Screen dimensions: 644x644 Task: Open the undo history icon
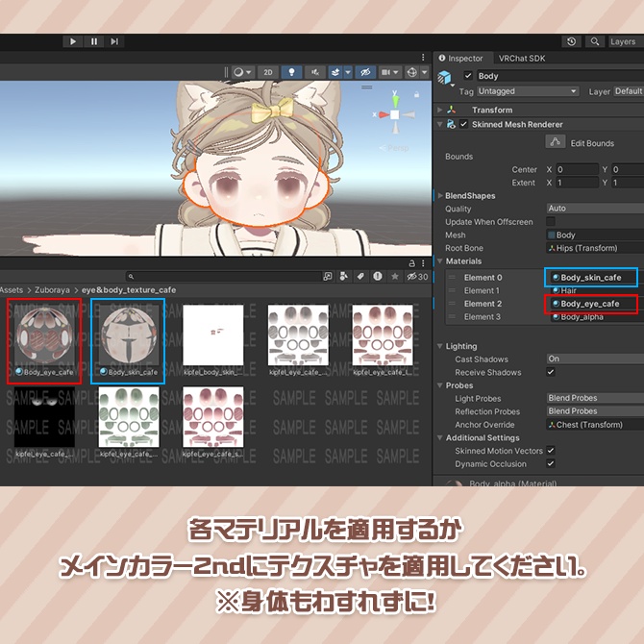tap(571, 41)
